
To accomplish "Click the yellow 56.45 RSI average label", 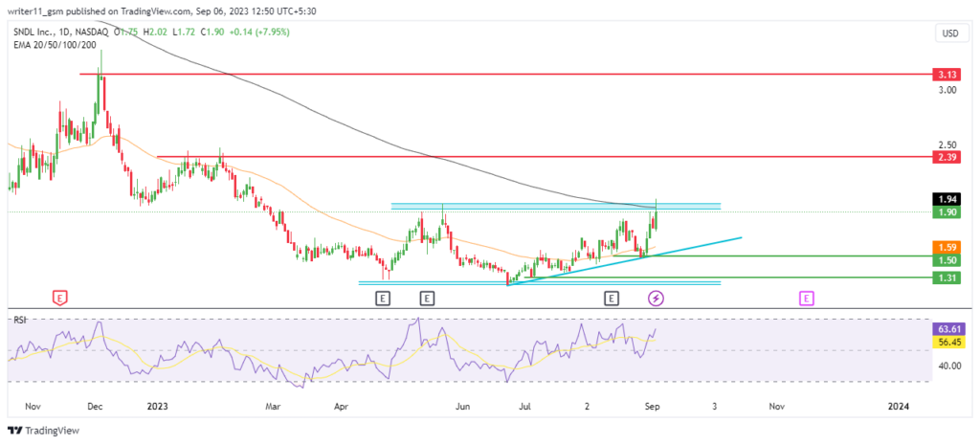I will pos(947,342).
